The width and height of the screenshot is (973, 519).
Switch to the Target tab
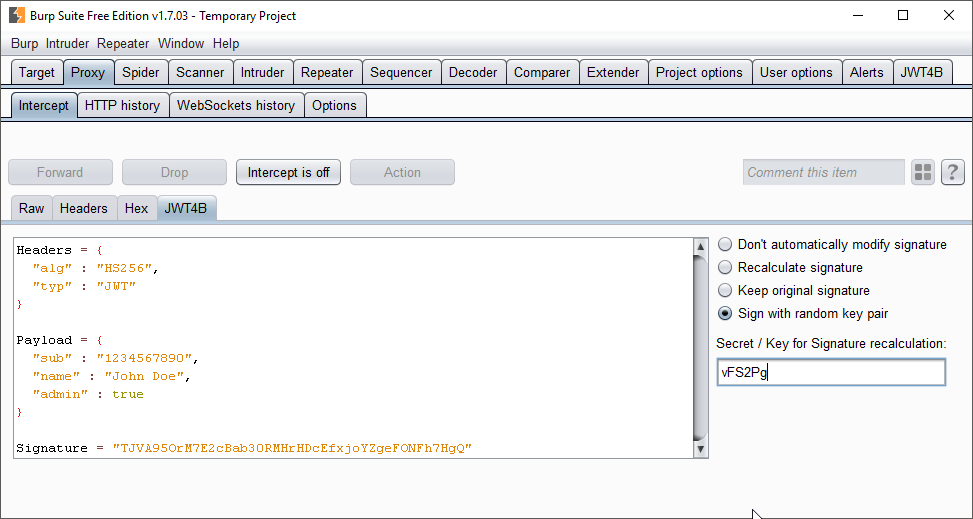[x=37, y=72]
